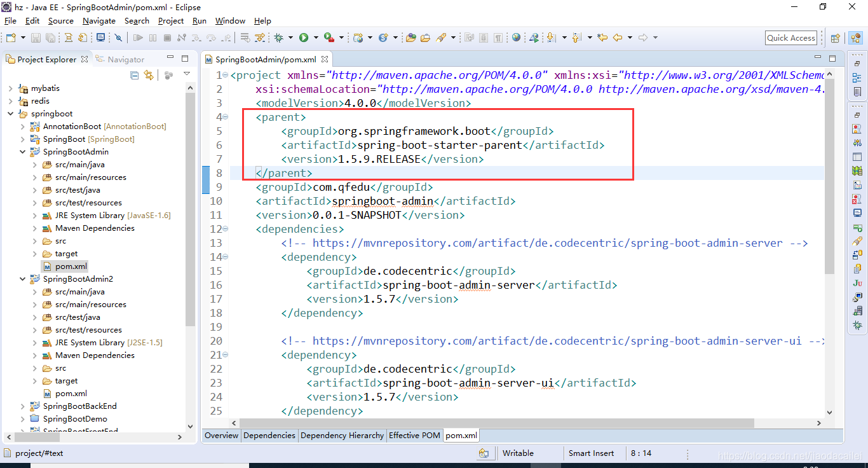Click the Smart Insert status entry
Viewport: 868px width, 468px height.
pos(592,453)
